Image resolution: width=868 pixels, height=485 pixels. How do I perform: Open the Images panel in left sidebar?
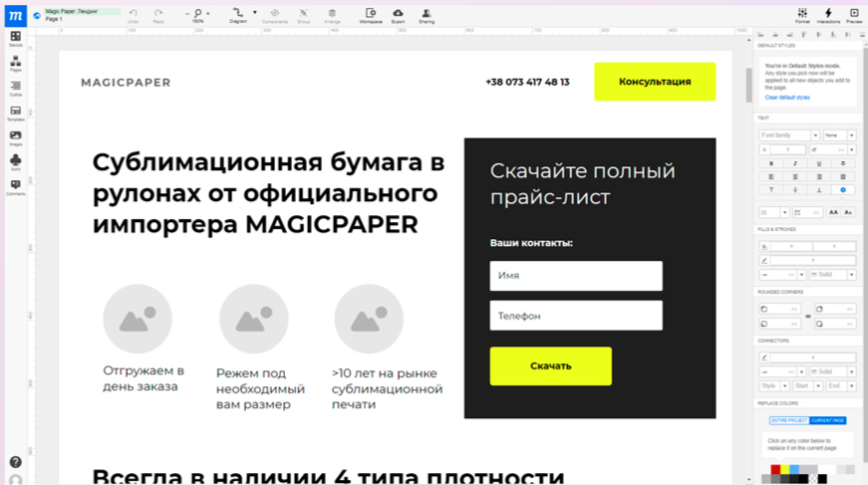pyautogui.click(x=15, y=137)
